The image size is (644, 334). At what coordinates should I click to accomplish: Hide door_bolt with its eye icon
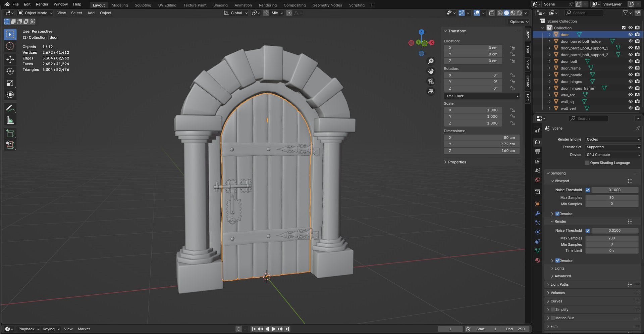click(630, 61)
